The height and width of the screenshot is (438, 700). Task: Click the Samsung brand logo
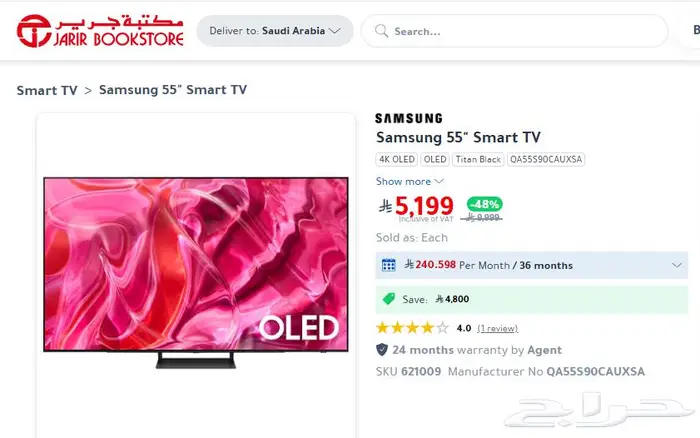pyautogui.click(x=408, y=118)
